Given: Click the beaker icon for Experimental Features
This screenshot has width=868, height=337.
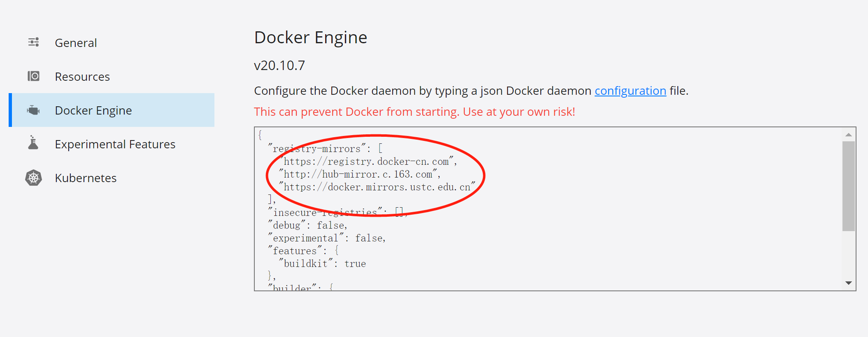Looking at the screenshot, I should pos(33,143).
